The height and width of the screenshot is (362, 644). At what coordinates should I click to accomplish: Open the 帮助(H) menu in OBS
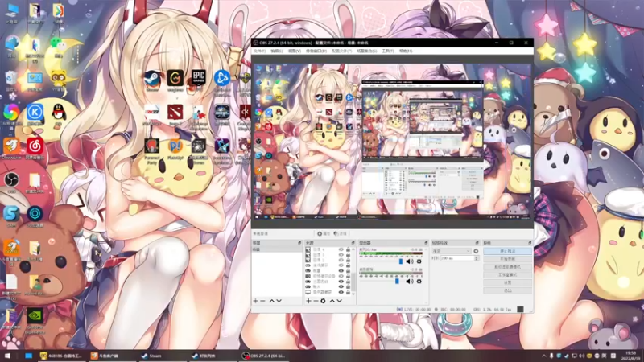[406, 51]
